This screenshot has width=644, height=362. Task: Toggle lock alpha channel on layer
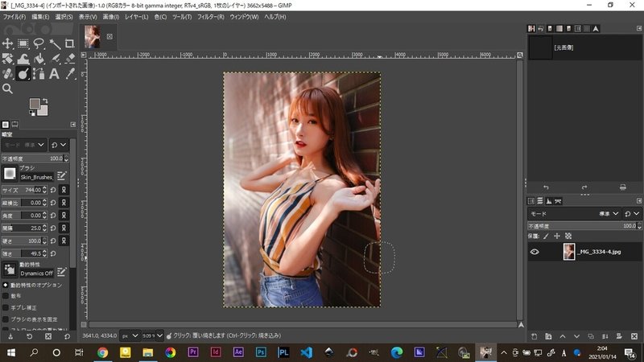[568, 236]
